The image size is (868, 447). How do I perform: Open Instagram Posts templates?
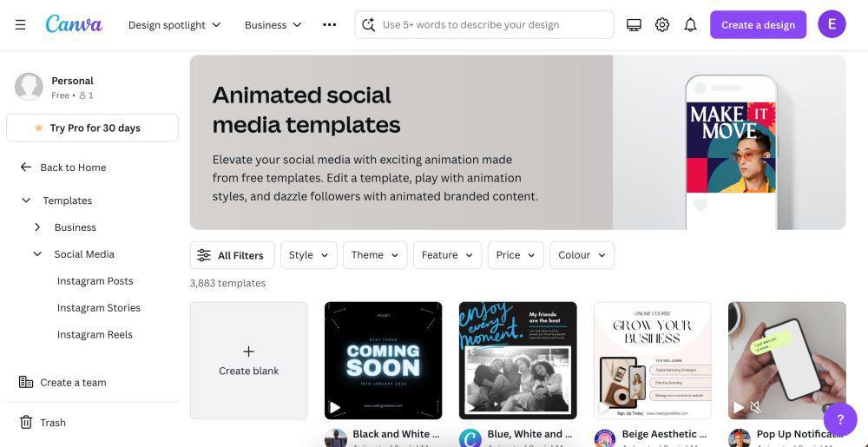tap(95, 281)
